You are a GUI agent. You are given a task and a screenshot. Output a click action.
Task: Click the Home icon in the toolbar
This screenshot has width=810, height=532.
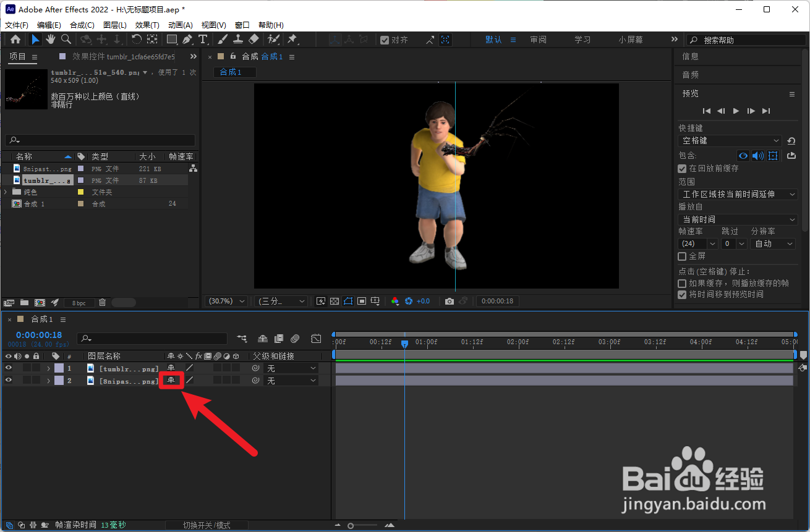coord(15,40)
